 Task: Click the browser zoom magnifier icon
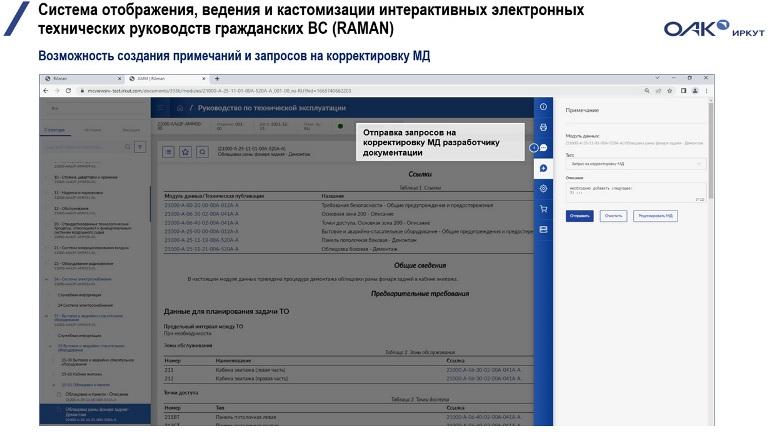pos(647,91)
